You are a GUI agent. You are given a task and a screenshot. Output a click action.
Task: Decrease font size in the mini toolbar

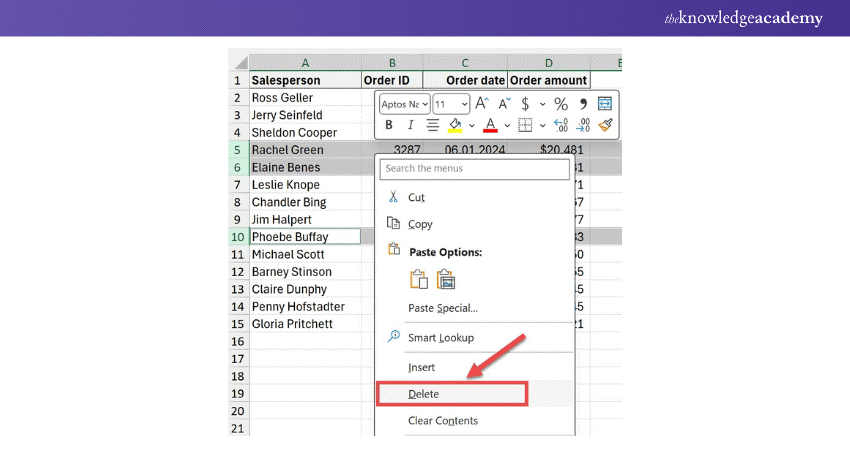(504, 104)
